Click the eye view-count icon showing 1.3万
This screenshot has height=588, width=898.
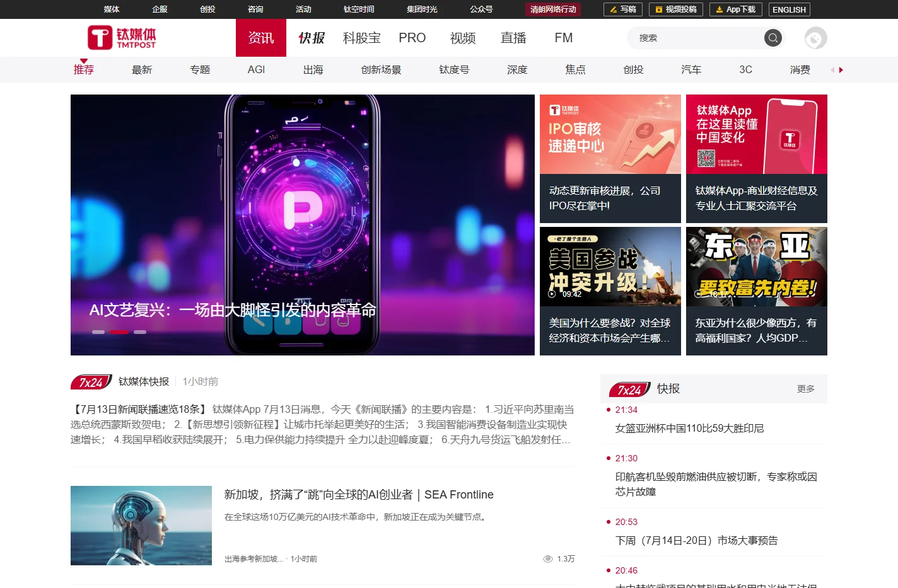(x=548, y=559)
